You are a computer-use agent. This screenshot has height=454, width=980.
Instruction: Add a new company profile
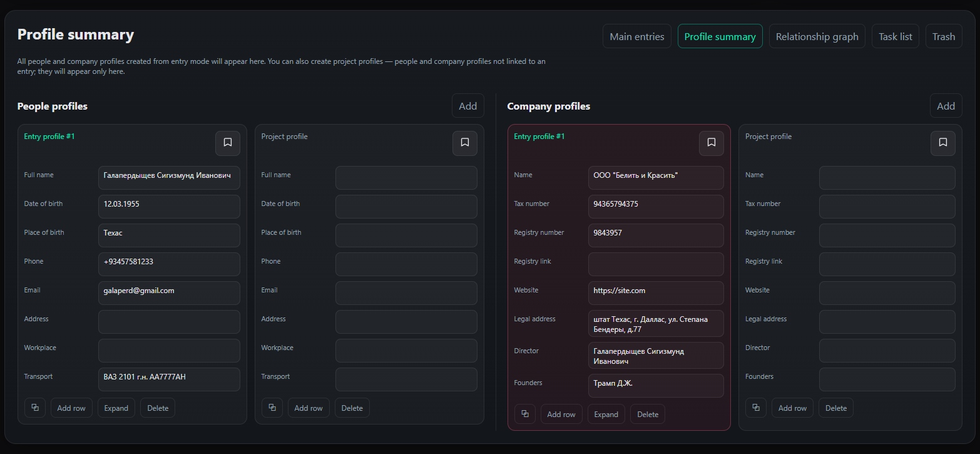pos(946,106)
